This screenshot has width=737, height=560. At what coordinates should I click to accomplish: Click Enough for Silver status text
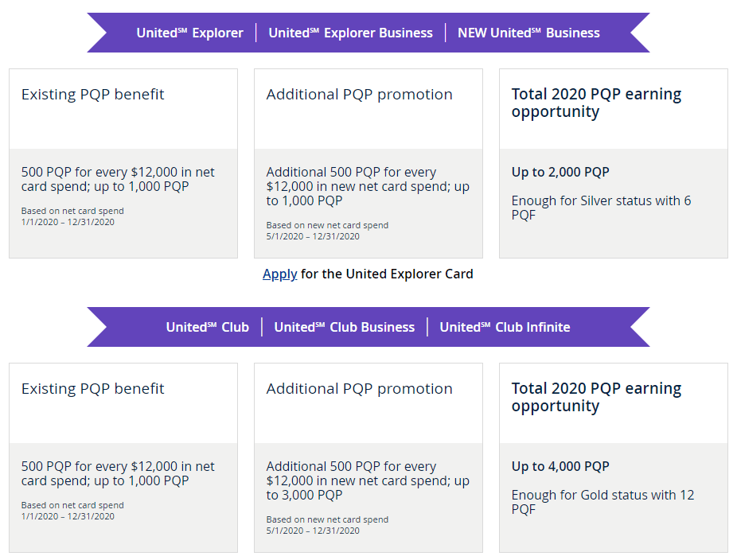601,208
